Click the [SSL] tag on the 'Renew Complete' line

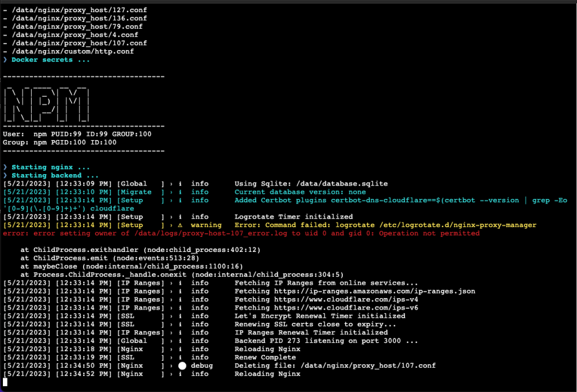[141, 357]
